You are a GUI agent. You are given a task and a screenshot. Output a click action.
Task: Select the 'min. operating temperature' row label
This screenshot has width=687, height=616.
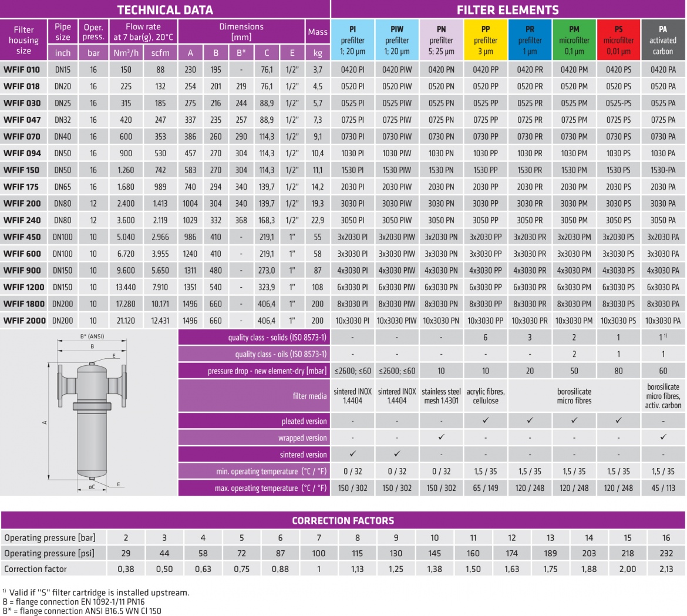[x=271, y=472]
